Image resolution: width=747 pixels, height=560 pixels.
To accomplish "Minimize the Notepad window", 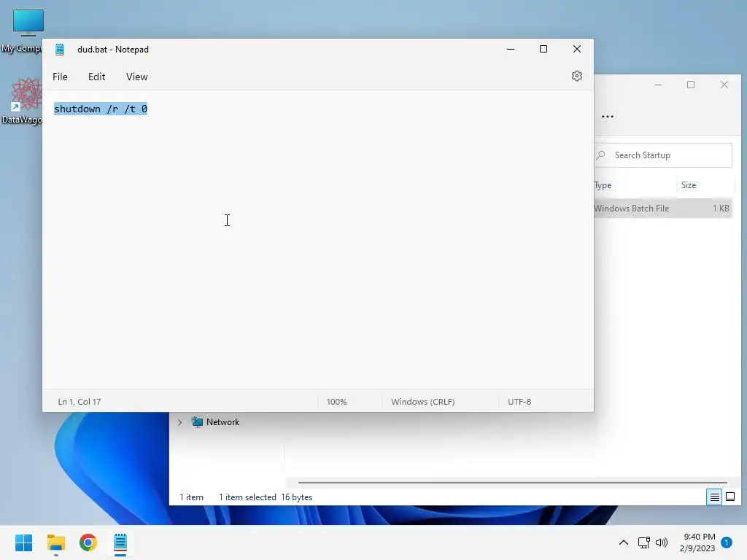I will point(511,49).
